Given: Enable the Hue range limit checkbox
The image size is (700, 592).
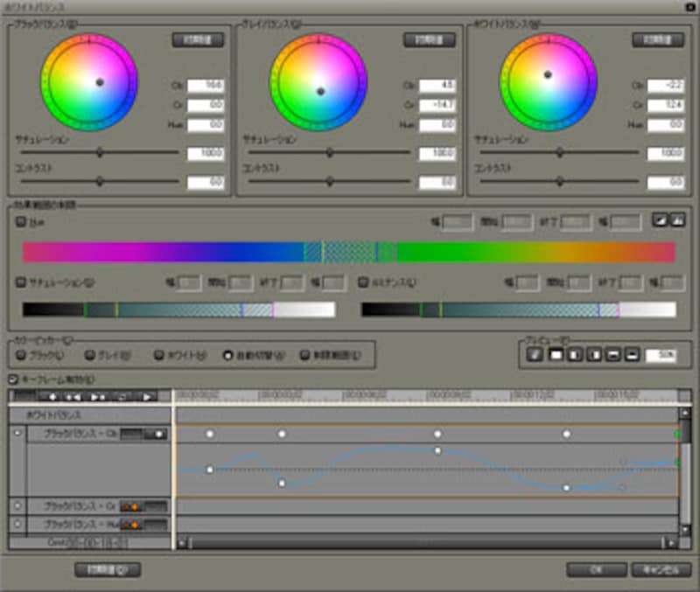Looking at the screenshot, I should [x=21, y=222].
